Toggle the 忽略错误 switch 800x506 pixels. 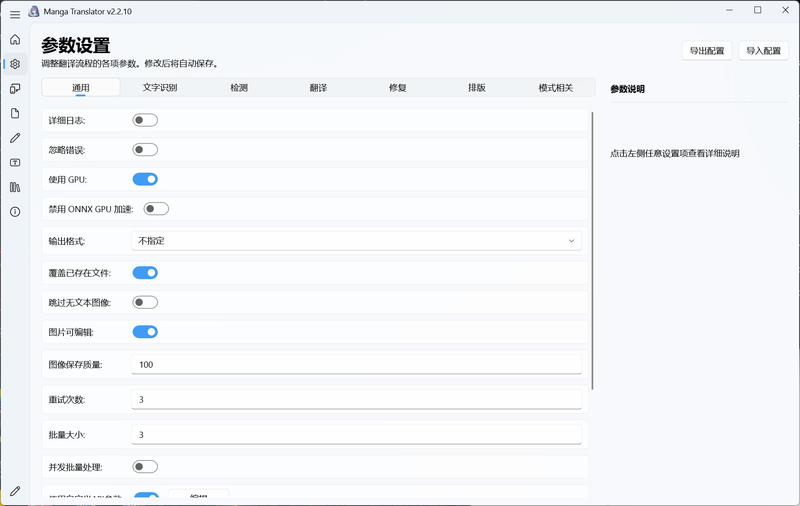pos(145,150)
